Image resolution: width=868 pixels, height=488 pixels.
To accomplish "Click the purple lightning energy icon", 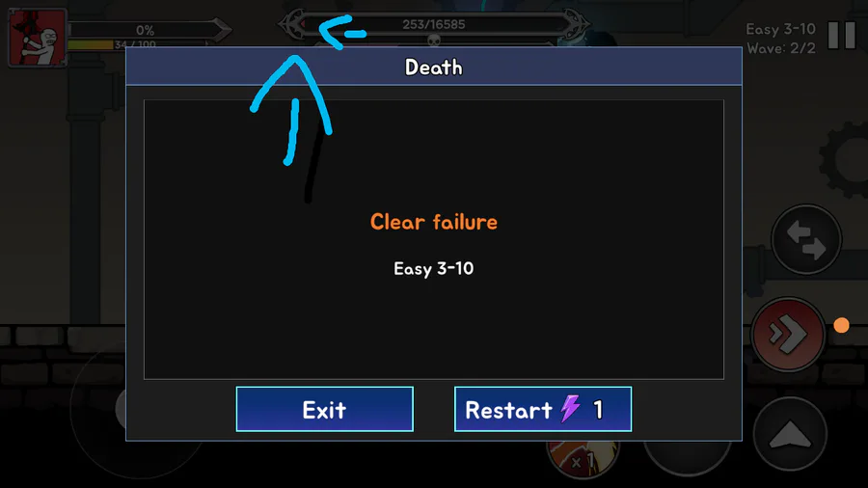I will 570,409.
